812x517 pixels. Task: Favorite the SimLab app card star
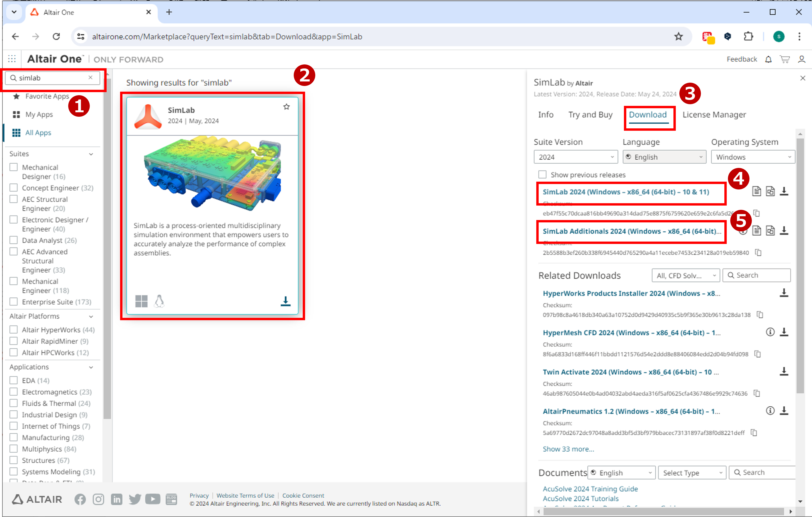[x=286, y=107]
